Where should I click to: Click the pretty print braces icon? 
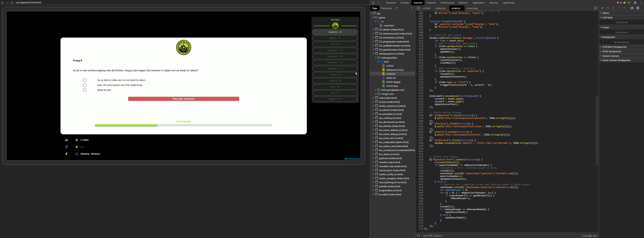pyautogui.click(x=419, y=235)
